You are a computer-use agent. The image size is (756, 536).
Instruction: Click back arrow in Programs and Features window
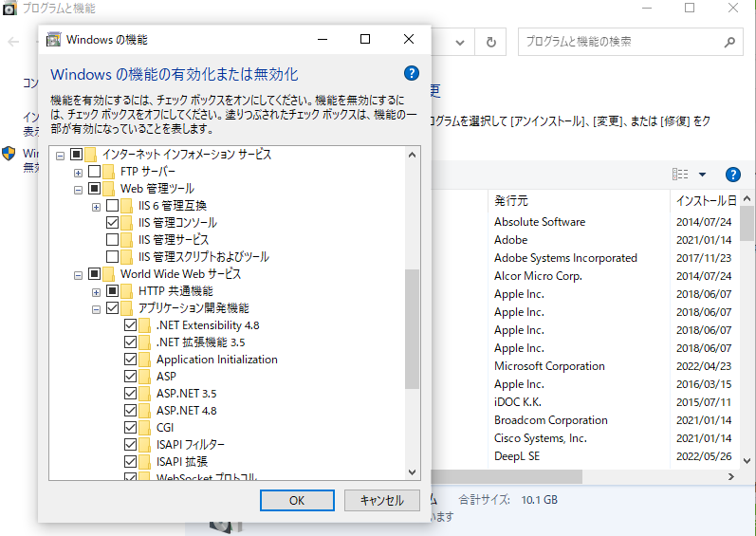coord(13,42)
